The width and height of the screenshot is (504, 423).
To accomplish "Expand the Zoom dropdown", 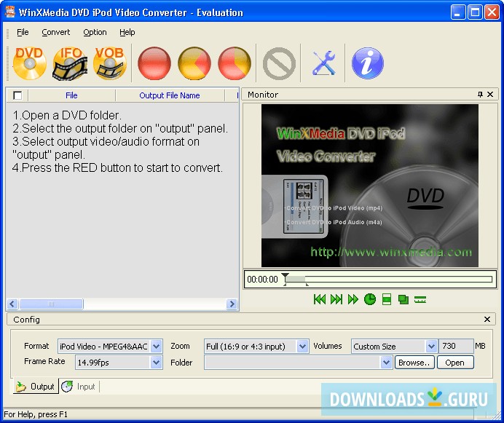I will [302, 346].
